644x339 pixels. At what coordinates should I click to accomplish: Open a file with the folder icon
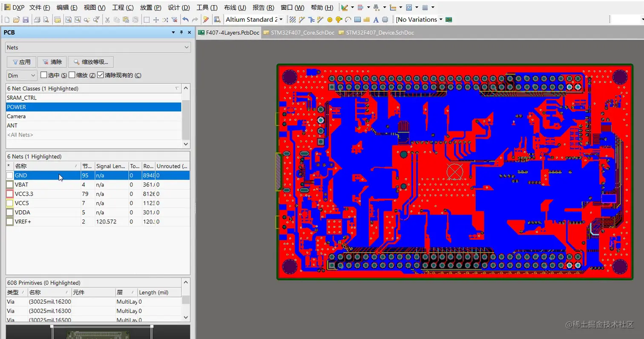point(16,20)
